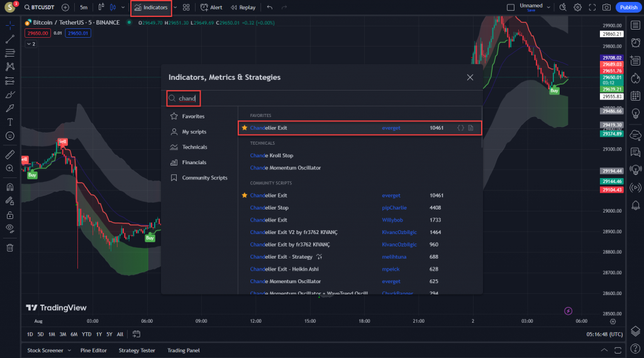Open the Pine Editor tab
The width and height of the screenshot is (644, 358).
(x=94, y=350)
